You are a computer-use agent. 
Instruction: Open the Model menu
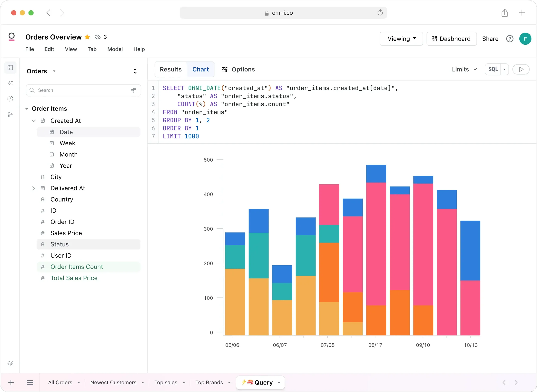pyautogui.click(x=115, y=49)
